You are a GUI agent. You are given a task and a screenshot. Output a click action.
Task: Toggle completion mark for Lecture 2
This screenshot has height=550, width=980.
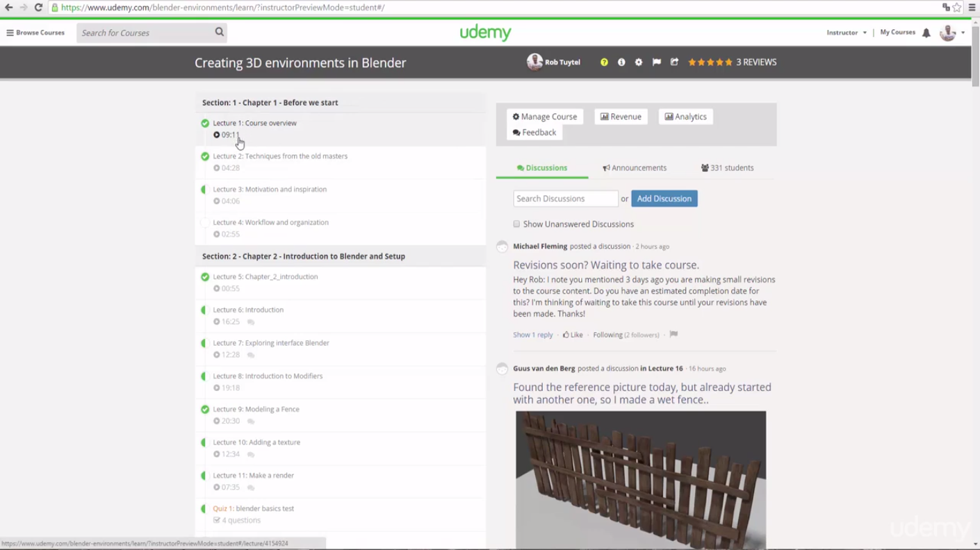(x=205, y=156)
